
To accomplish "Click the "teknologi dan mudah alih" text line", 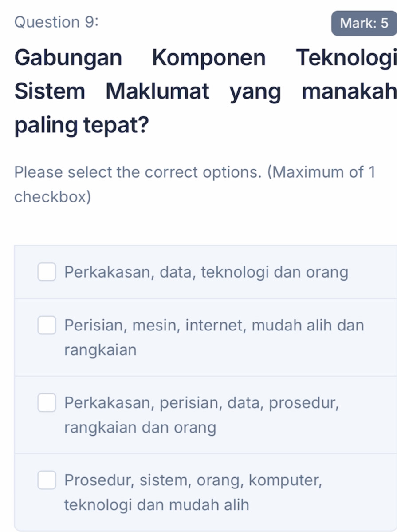I will (x=157, y=505).
